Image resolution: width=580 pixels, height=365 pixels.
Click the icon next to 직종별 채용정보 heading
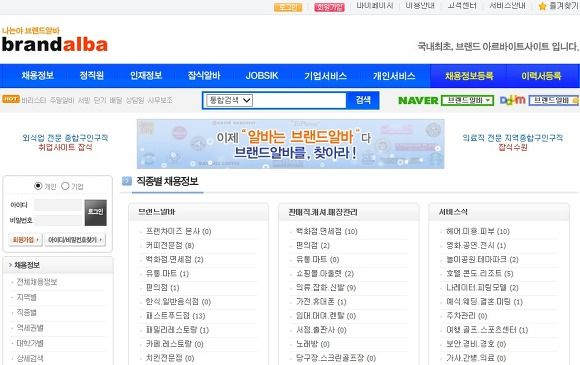127,181
